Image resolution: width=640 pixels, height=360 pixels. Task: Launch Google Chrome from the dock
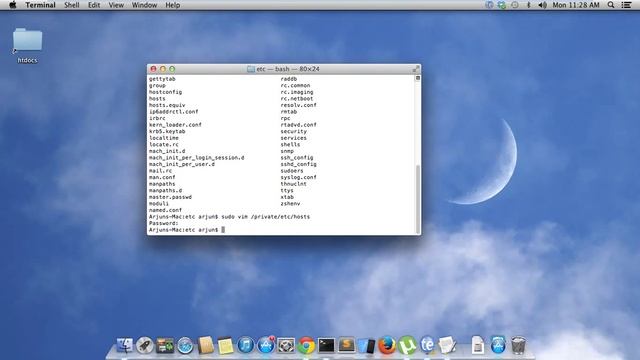tap(306, 346)
